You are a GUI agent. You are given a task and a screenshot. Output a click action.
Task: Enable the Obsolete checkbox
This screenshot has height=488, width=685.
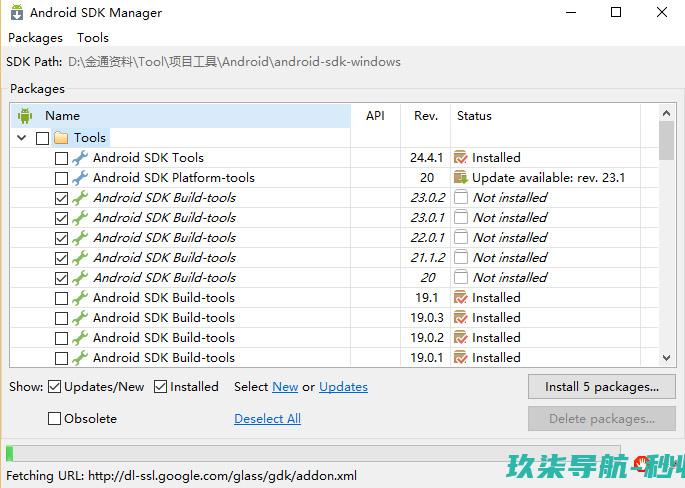click(54, 419)
